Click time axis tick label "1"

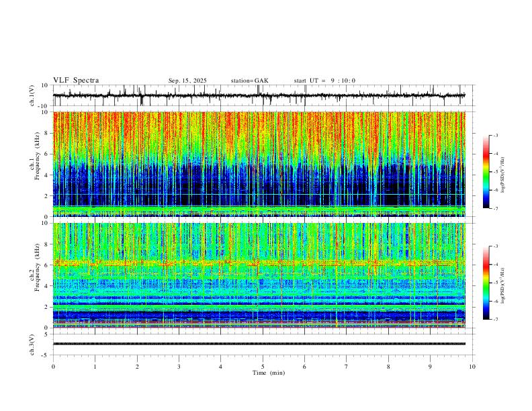[x=95, y=367]
